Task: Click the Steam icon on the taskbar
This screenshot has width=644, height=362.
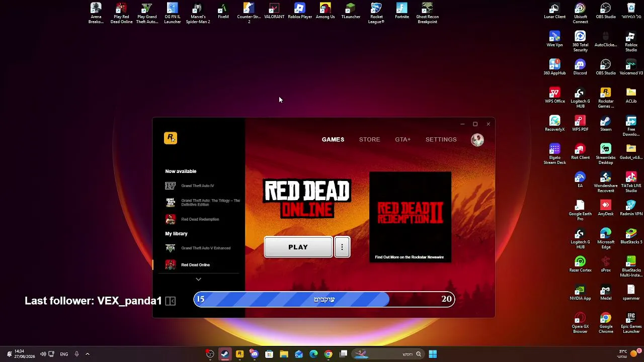Action: click(225, 354)
